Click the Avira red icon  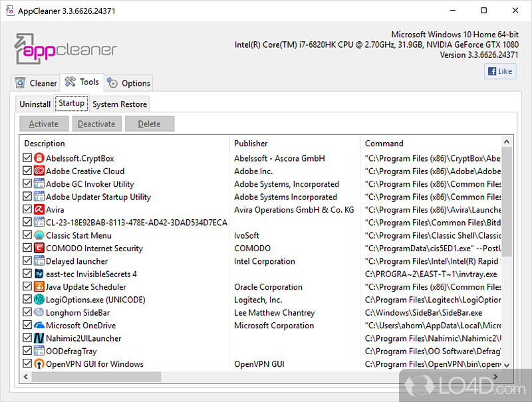coord(39,210)
